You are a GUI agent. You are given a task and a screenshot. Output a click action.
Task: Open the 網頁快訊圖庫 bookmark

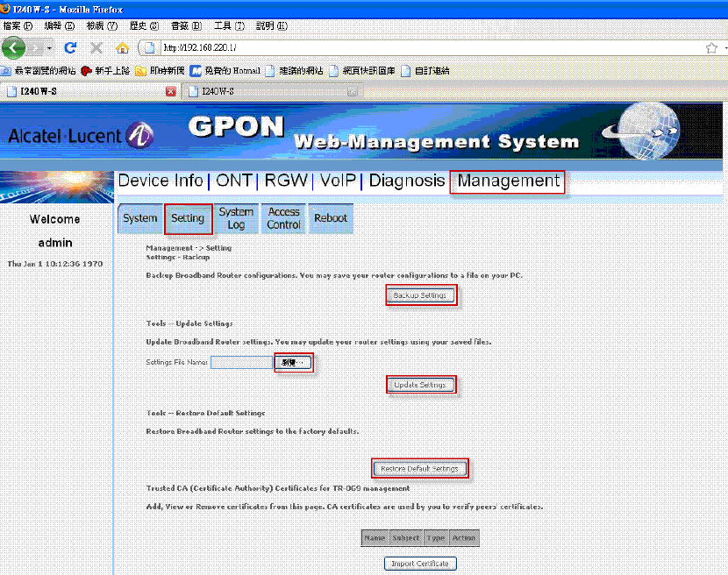361,70
